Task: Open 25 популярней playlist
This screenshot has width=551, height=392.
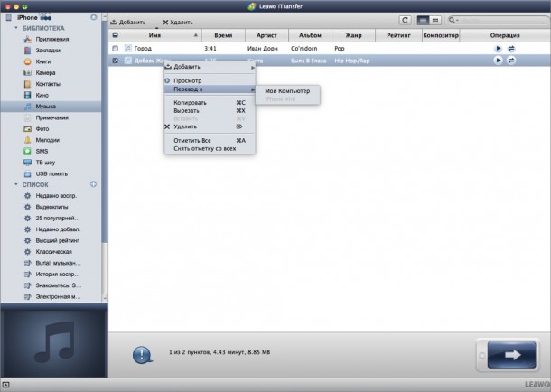Action: point(58,219)
